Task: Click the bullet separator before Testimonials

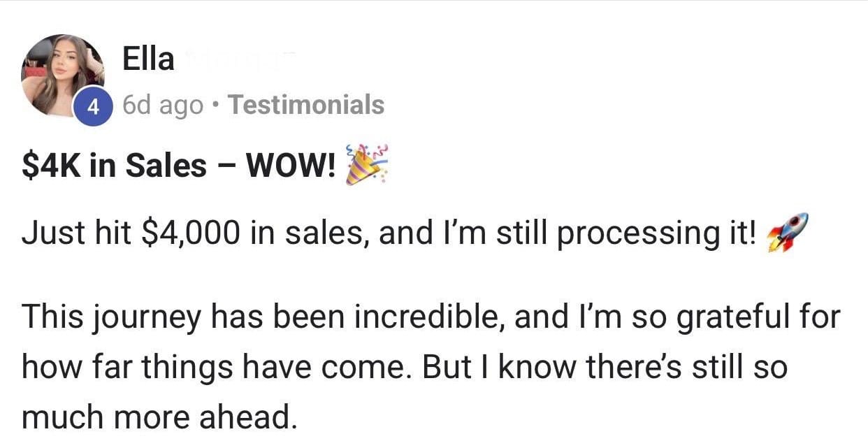Action: click(217, 106)
